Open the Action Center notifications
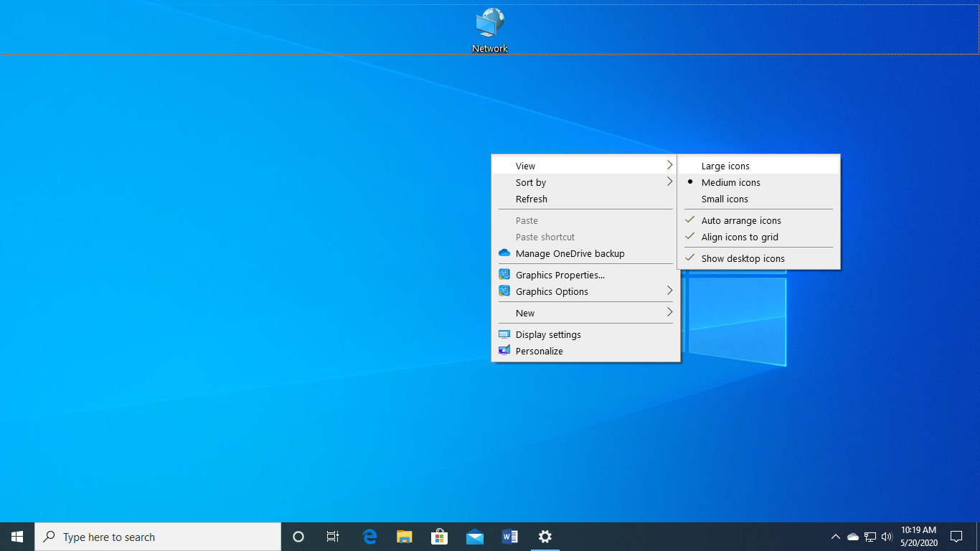Viewport: 980px width, 551px height. [x=956, y=537]
